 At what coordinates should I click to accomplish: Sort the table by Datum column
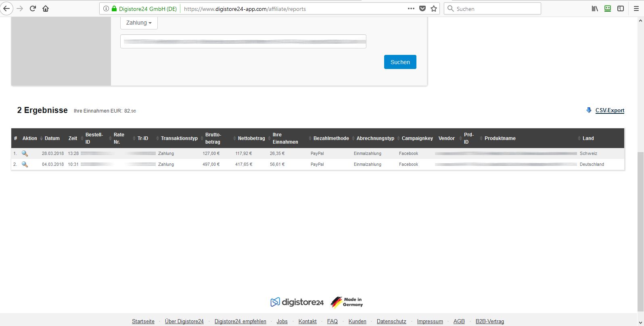tap(52, 138)
